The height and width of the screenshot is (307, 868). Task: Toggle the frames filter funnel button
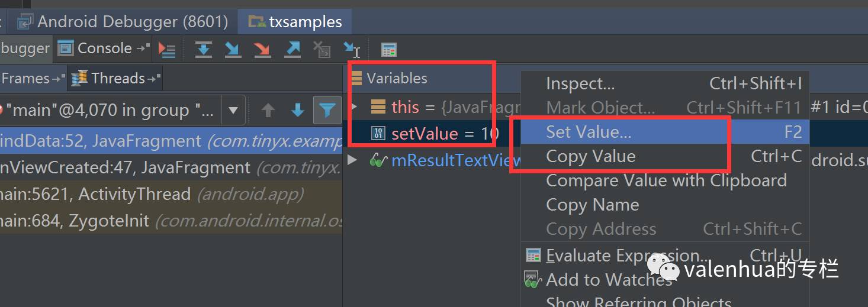(x=327, y=110)
